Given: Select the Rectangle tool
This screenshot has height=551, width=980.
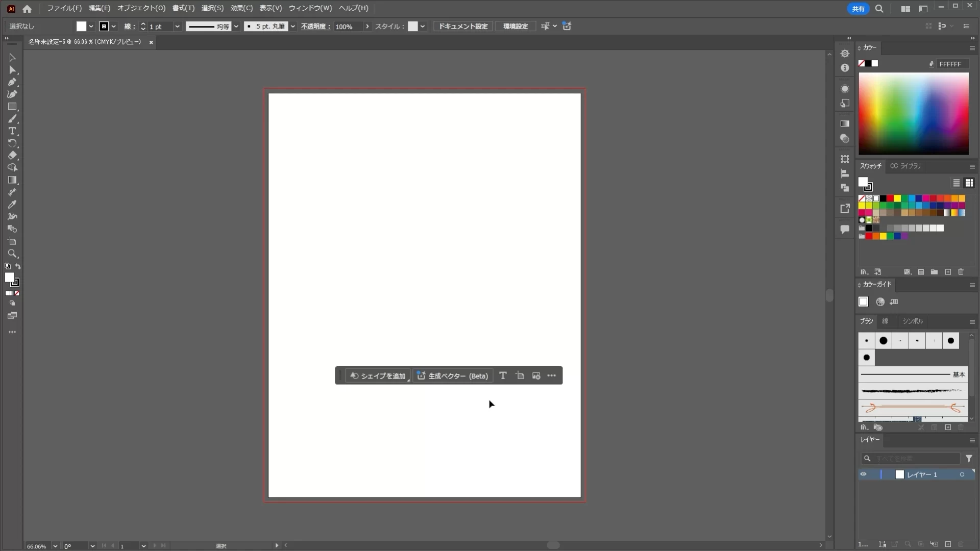Looking at the screenshot, I should click(12, 107).
